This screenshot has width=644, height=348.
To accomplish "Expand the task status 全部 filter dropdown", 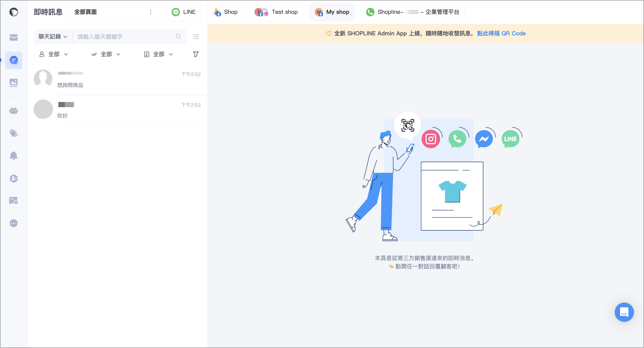I will click(159, 54).
